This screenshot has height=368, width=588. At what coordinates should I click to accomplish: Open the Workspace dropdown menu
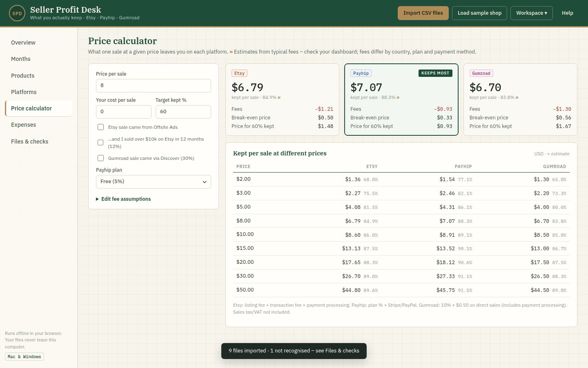pos(532,13)
